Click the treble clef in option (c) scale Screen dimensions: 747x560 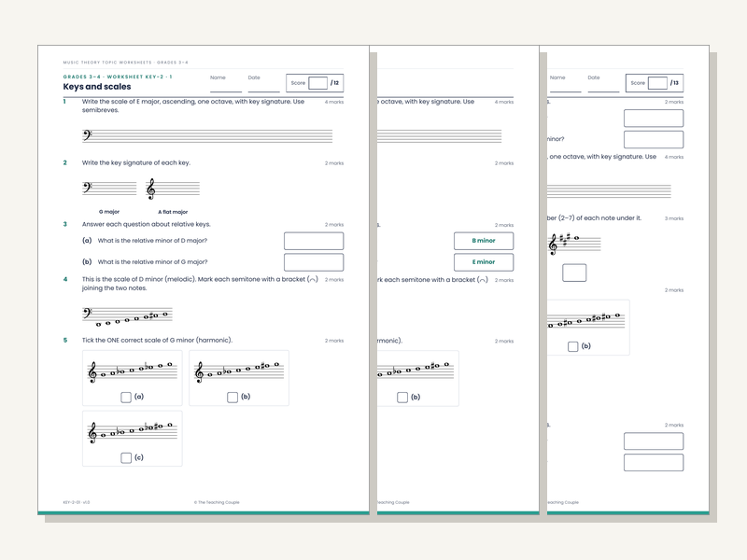coord(92,433)
